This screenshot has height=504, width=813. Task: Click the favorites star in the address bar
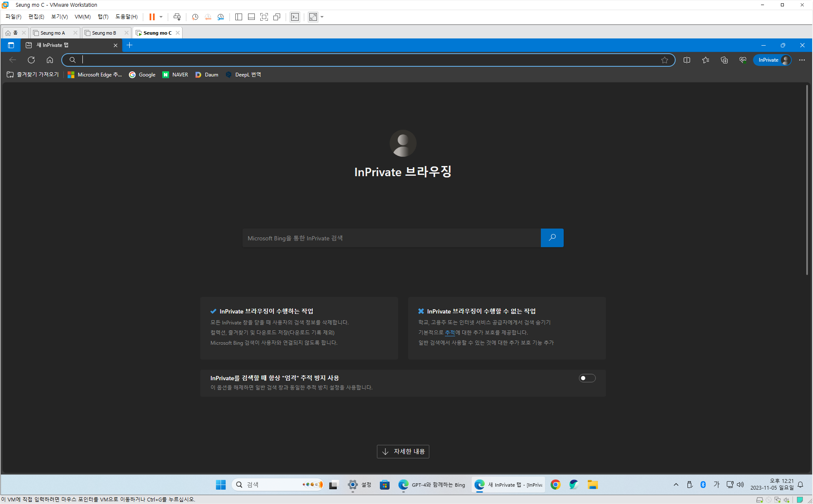tap(665, 60)
